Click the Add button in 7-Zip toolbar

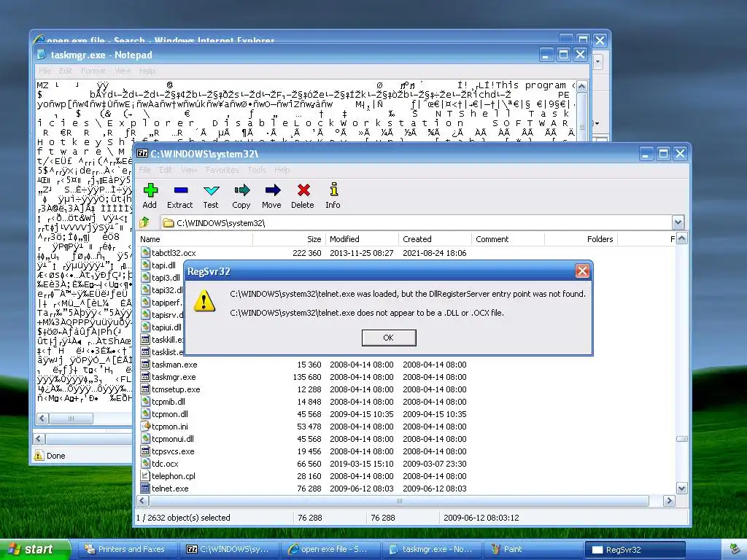pos(150,196)
